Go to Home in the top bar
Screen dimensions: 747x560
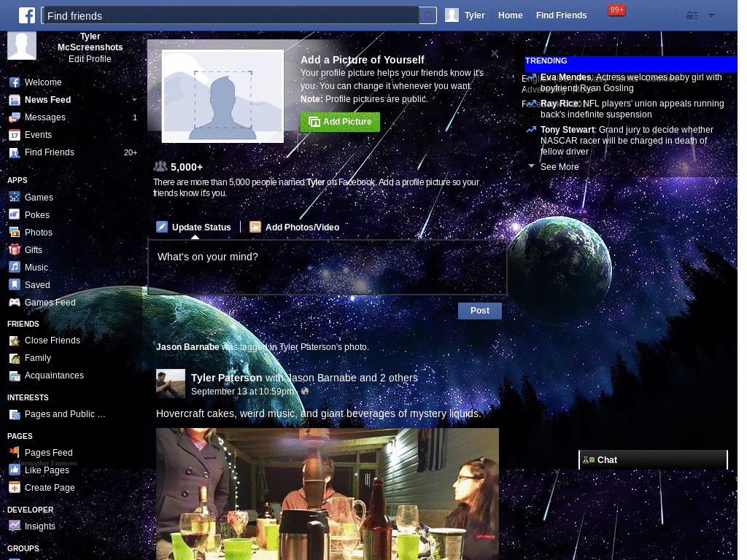coord(510,15)
